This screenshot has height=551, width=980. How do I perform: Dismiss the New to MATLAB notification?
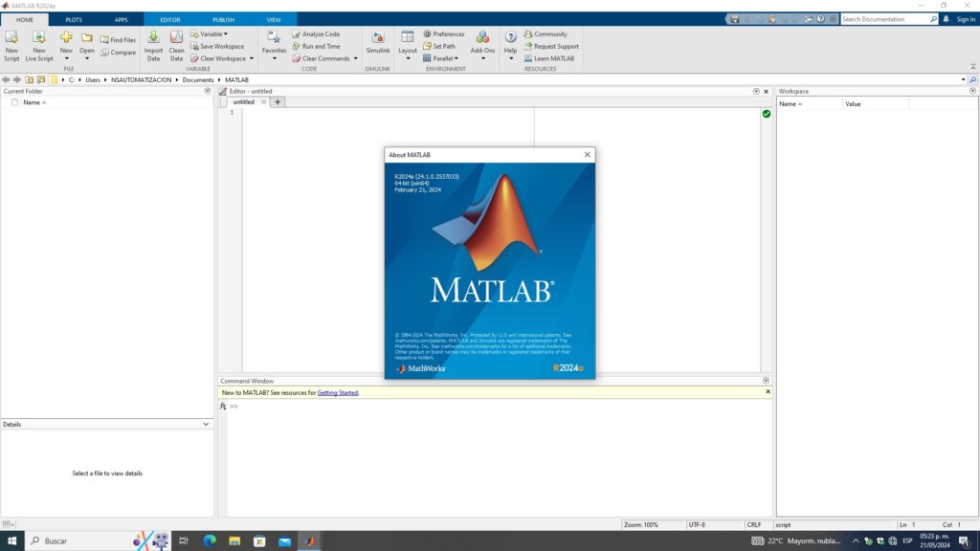click(767, 392)
